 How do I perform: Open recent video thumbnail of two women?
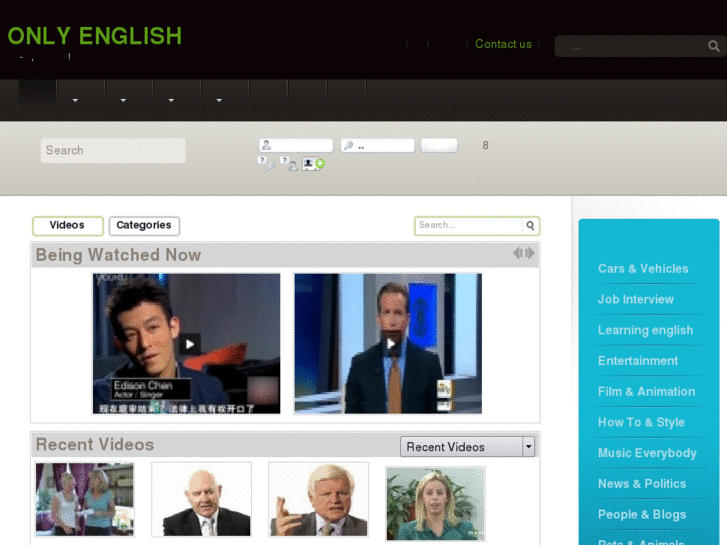(x=85, y=499)
